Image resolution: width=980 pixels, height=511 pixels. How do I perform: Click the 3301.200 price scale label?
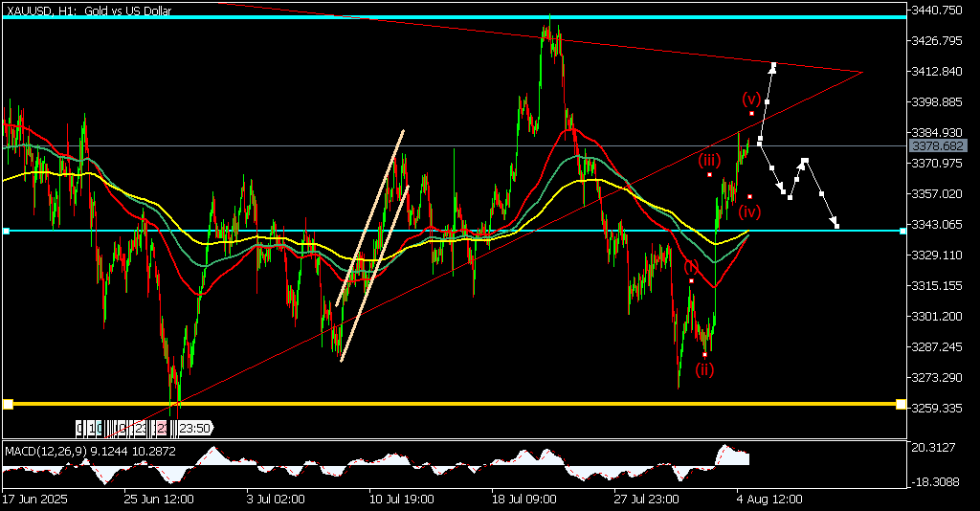coord(937,316)
